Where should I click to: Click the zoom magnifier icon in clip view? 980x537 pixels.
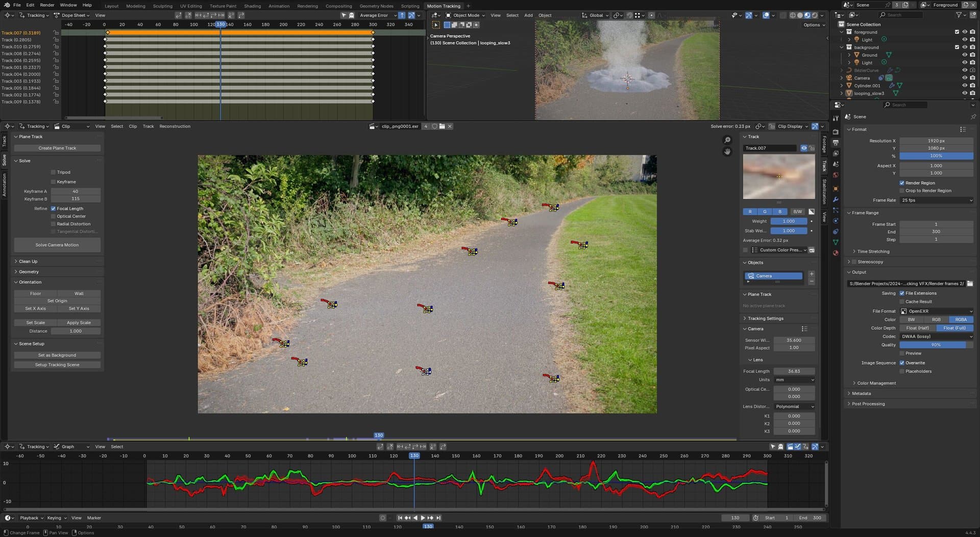click(727, 140)
